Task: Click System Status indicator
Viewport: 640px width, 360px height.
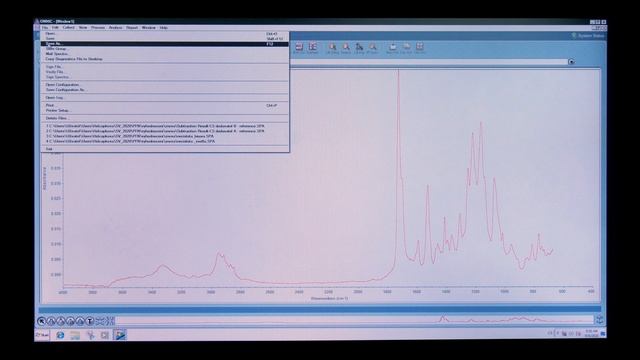Action: click(588, 36)
